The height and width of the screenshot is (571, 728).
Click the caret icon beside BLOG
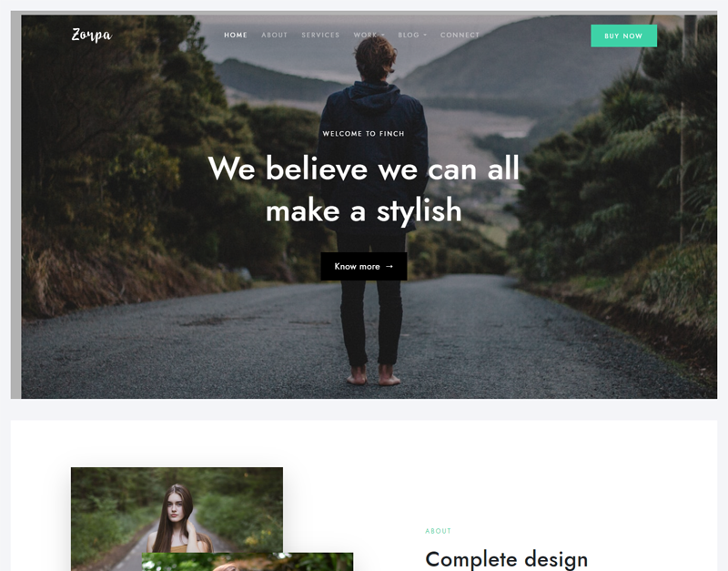425,36
